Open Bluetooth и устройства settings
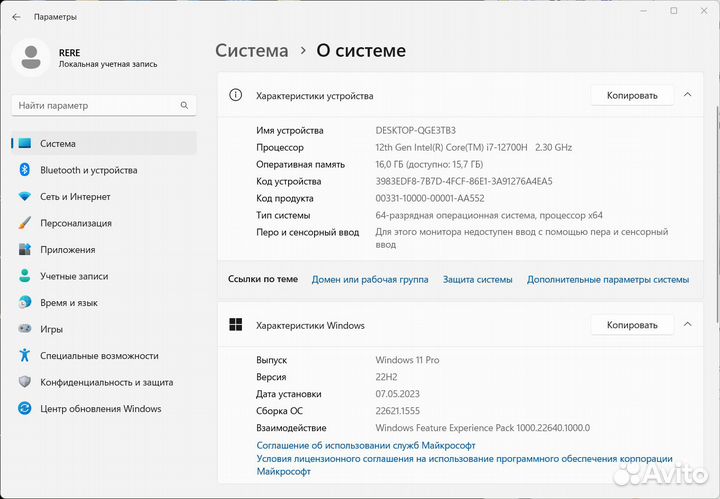 [104, 170]
